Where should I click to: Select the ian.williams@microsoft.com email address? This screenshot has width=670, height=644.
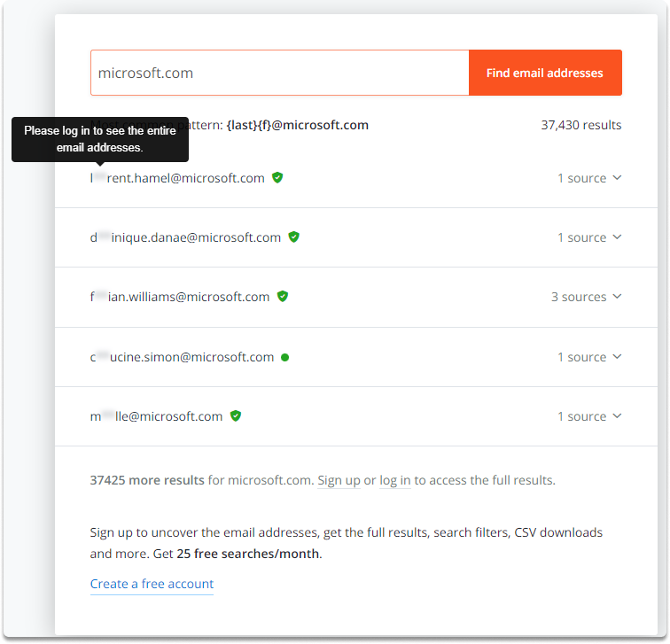pyautogui.click(x=180, y=297)
